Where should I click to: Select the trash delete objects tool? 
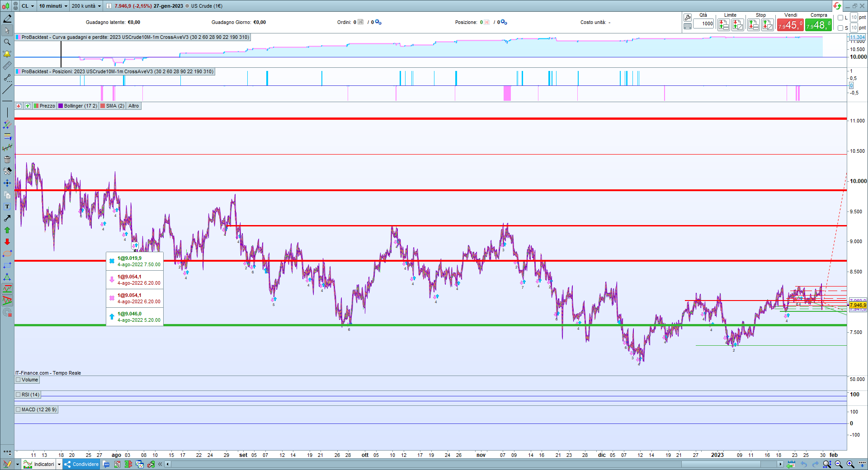click(7, 160)
